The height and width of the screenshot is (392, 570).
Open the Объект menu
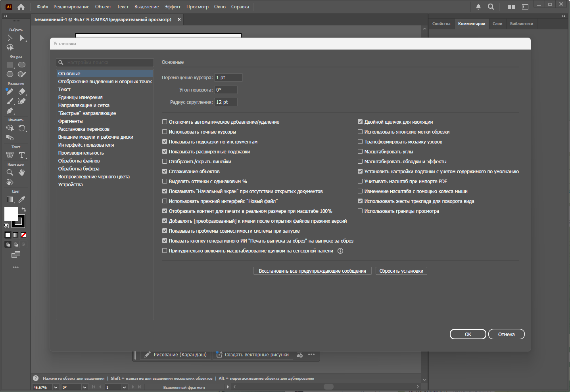(103, 7)
